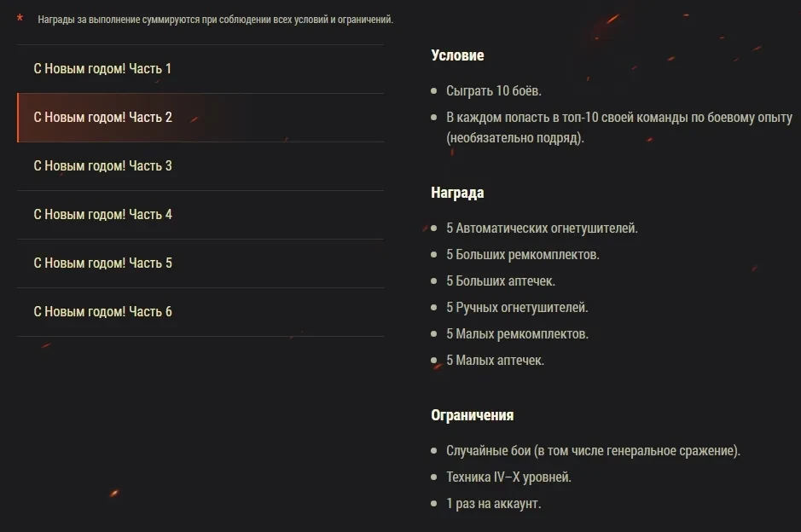Click the "5 Больших аптечек" reward item
Screen dimensions: 801x532
tap(501, 280)
